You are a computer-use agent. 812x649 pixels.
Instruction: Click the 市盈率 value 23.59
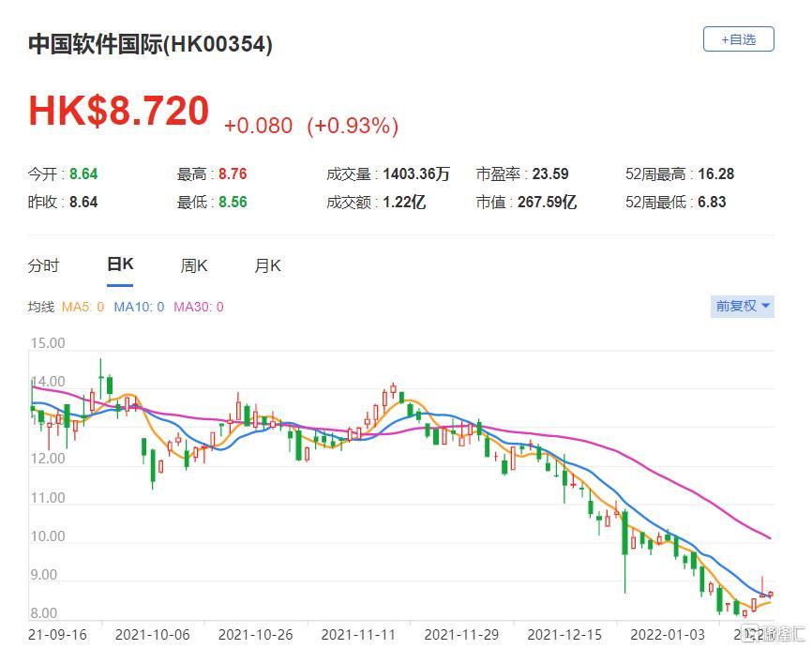click(550, 174)
